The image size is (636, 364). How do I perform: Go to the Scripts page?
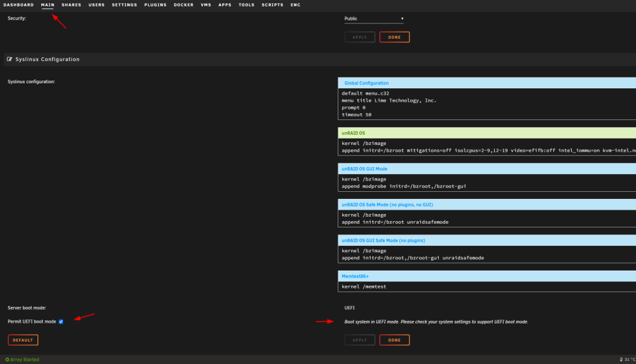coord(273,5)
